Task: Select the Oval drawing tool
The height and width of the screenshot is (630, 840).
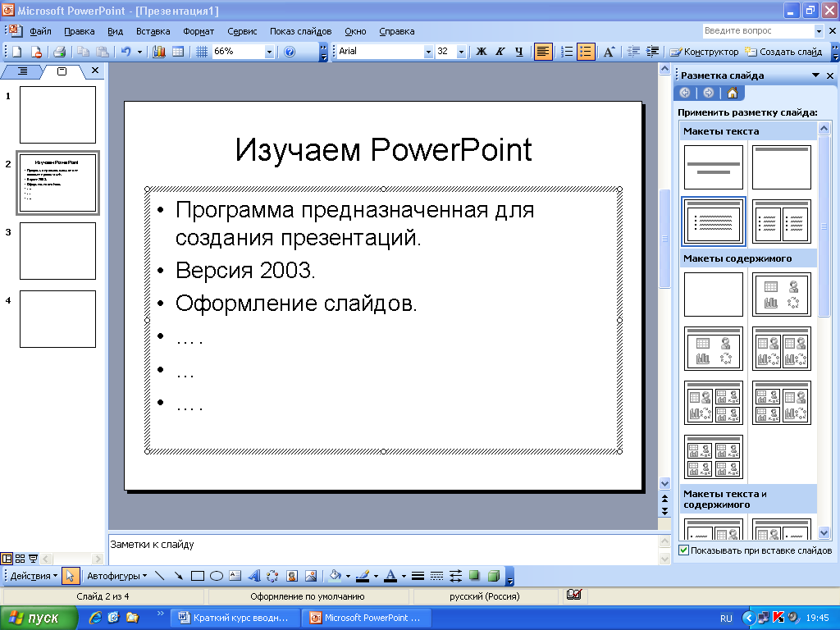Action: click(x=217, y=576)
